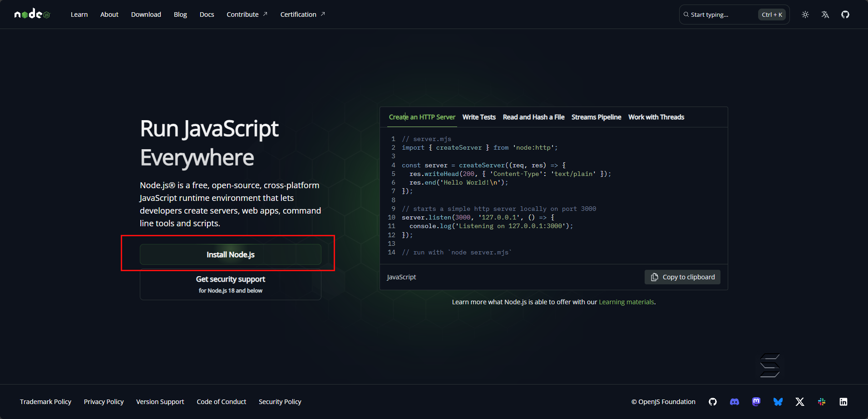Open the Trademark Policy link
This screenshot has height=419, width=868.
(45, 402)
